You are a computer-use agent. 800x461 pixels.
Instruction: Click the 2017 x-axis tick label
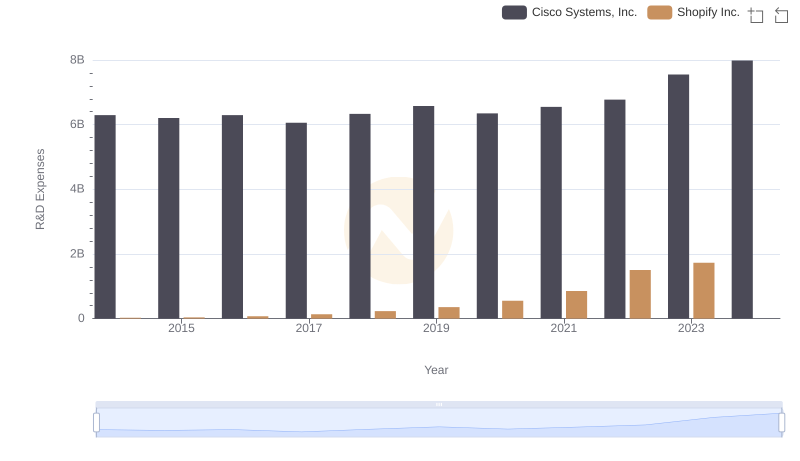(309, 328)
